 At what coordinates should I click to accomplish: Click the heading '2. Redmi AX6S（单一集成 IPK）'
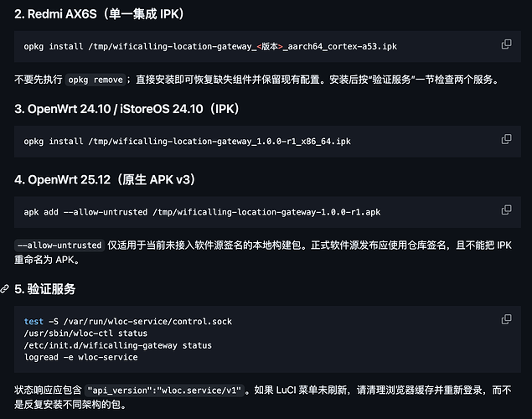pos(99,14)
